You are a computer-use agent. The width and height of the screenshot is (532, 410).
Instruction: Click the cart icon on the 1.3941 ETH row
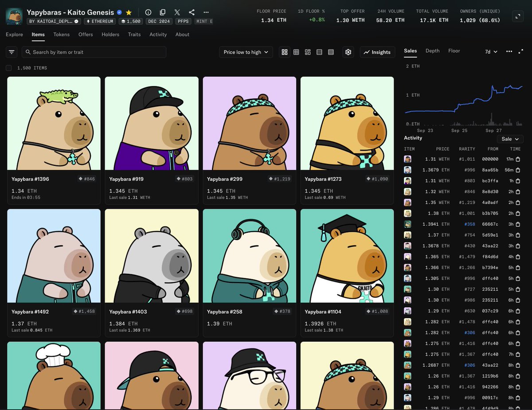pyautogui.click(x=518, y=224)
